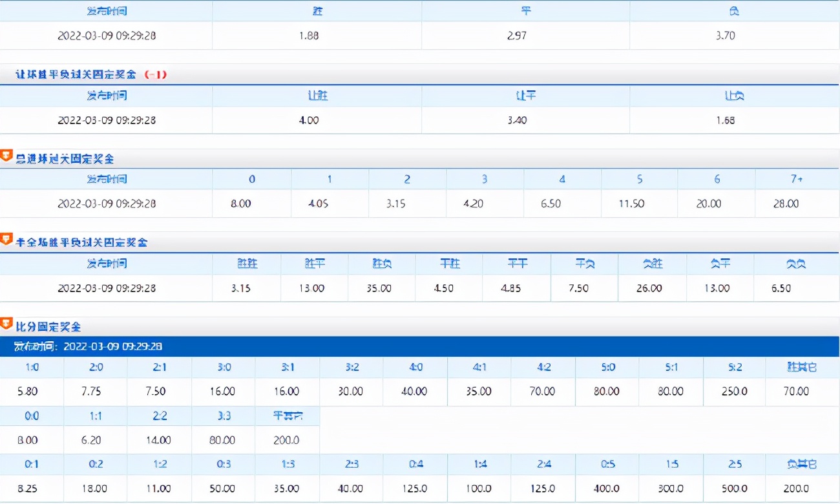
Task: Pick 4.05 odds for 1 total goal
Action: pos(318,204)
